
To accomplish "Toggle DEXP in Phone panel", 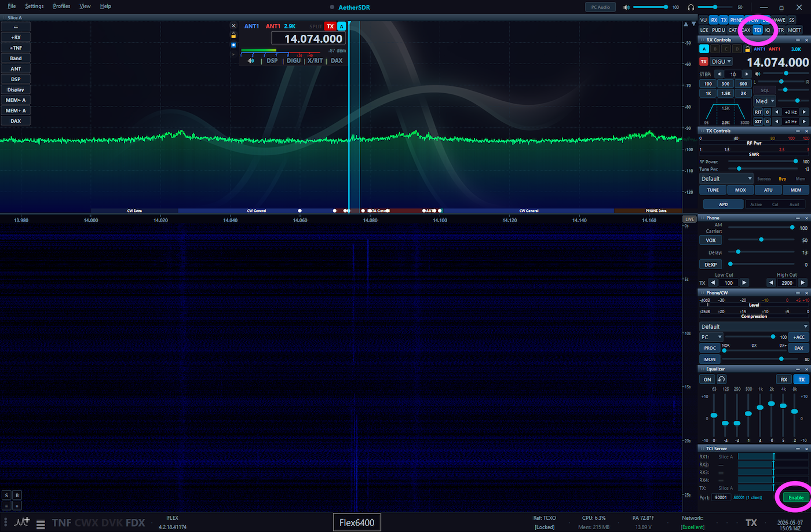I will (x=711, y=265).
